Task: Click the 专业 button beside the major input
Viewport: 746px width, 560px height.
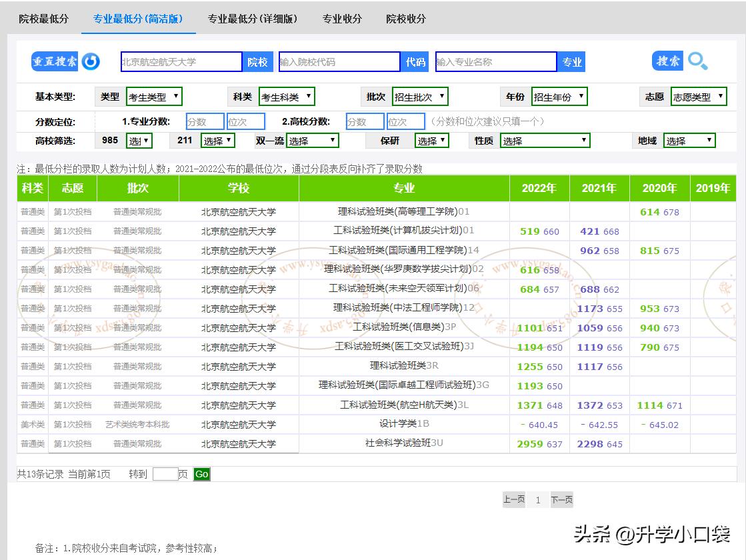Action: click(x=571, y=61)
